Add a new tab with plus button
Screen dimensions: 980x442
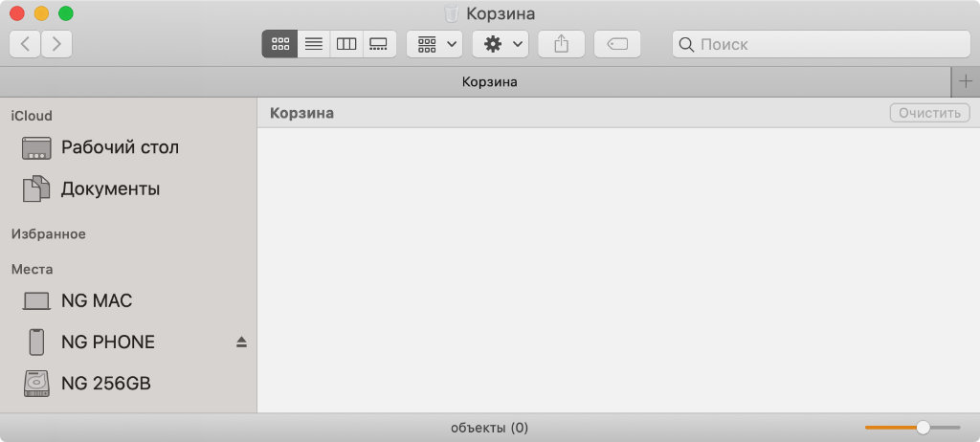point(966,81)
